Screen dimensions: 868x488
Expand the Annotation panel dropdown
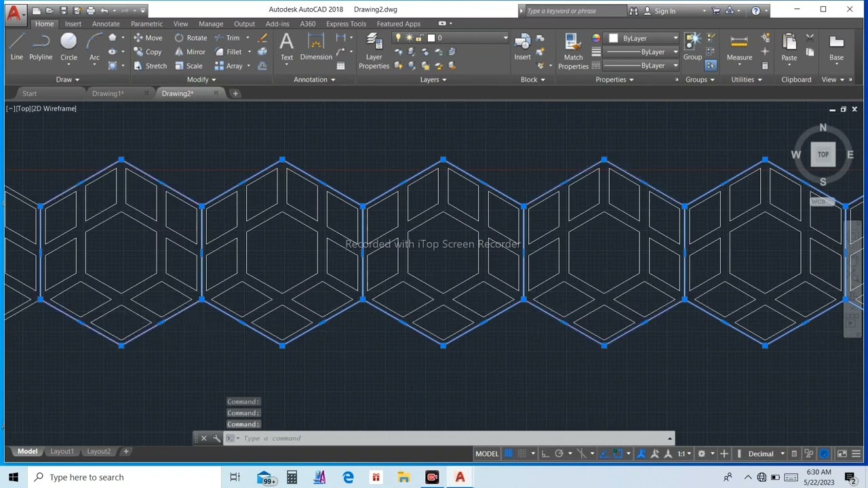tap(315, 79)
